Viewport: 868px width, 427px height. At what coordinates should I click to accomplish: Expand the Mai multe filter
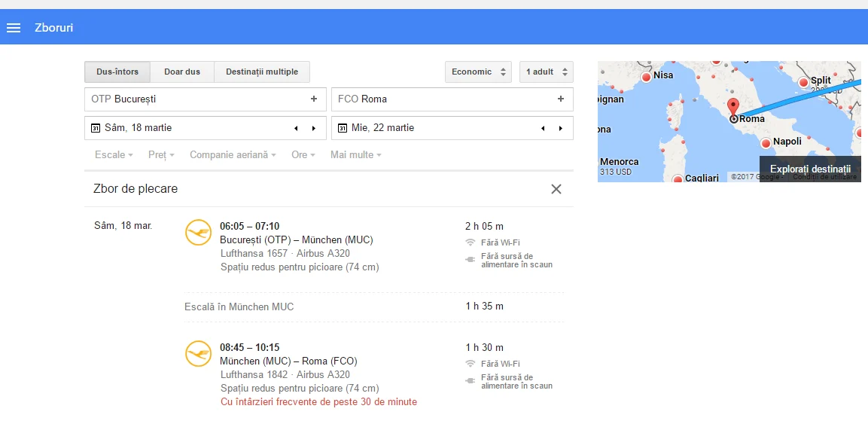point(356,155)
